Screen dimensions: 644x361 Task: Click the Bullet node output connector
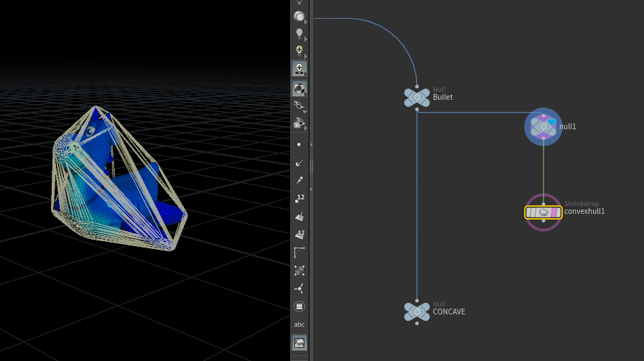(x=417, y=109)
